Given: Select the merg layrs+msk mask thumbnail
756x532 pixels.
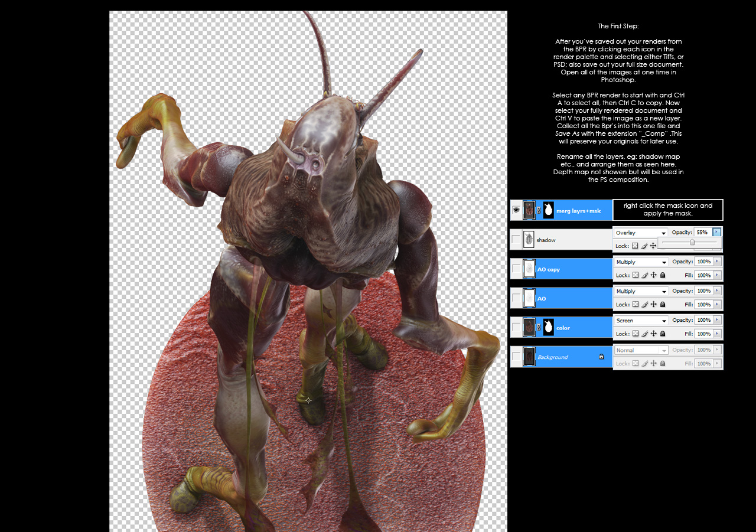Looking at the screenshot, I should [548, 210].
